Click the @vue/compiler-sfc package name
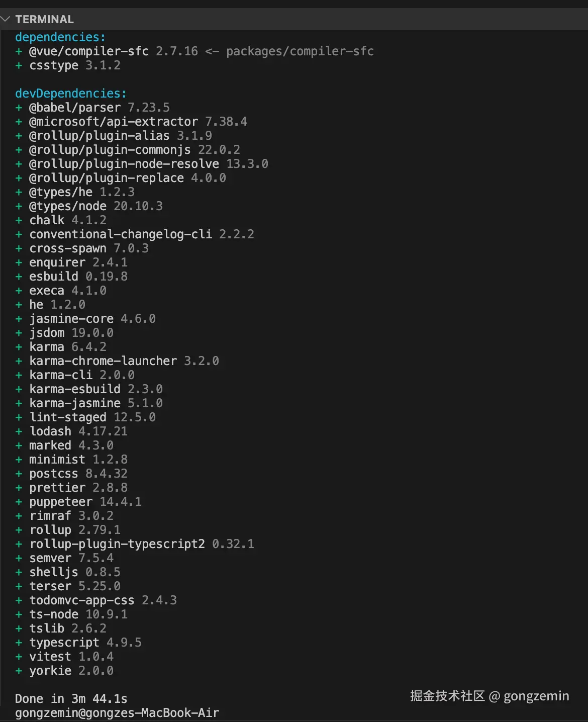Viewport: 588px width, 722px height. click(x=89, y=51)
